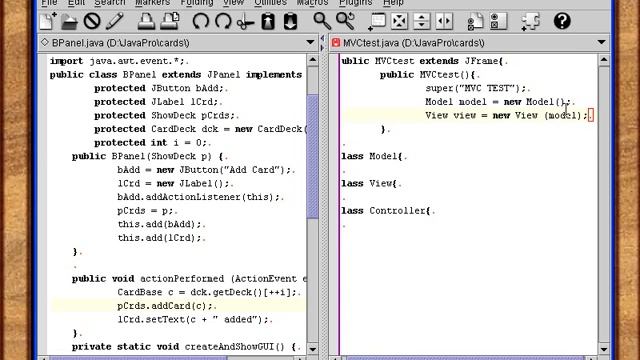Open the Edit menu

[76, 3]
